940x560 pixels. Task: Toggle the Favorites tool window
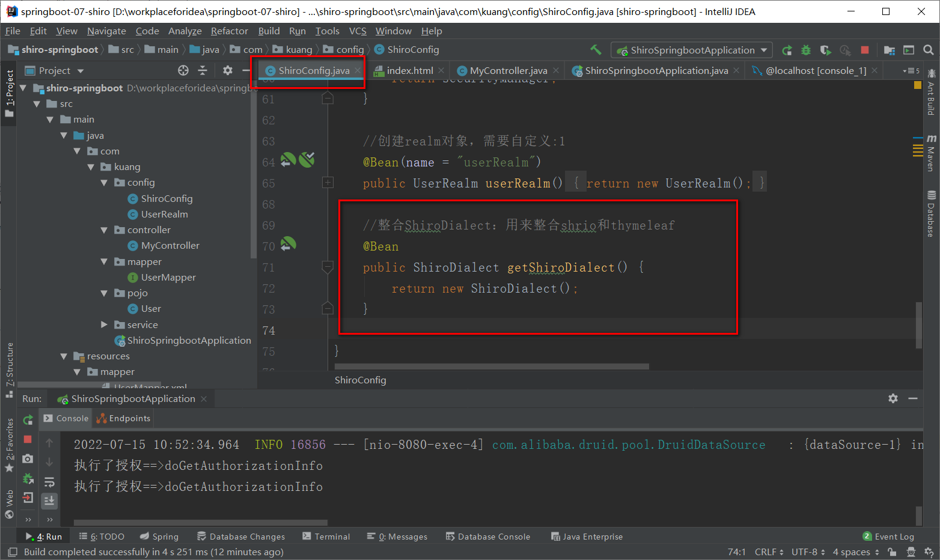pos(10,445)
